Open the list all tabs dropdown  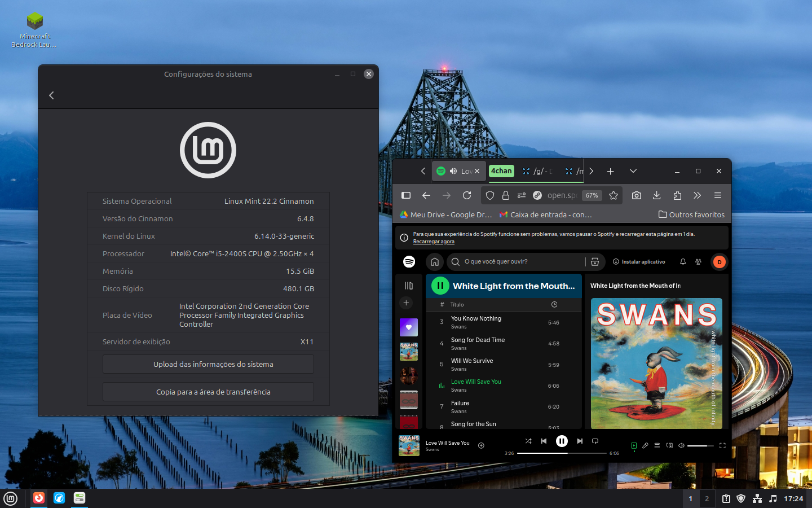633,171
